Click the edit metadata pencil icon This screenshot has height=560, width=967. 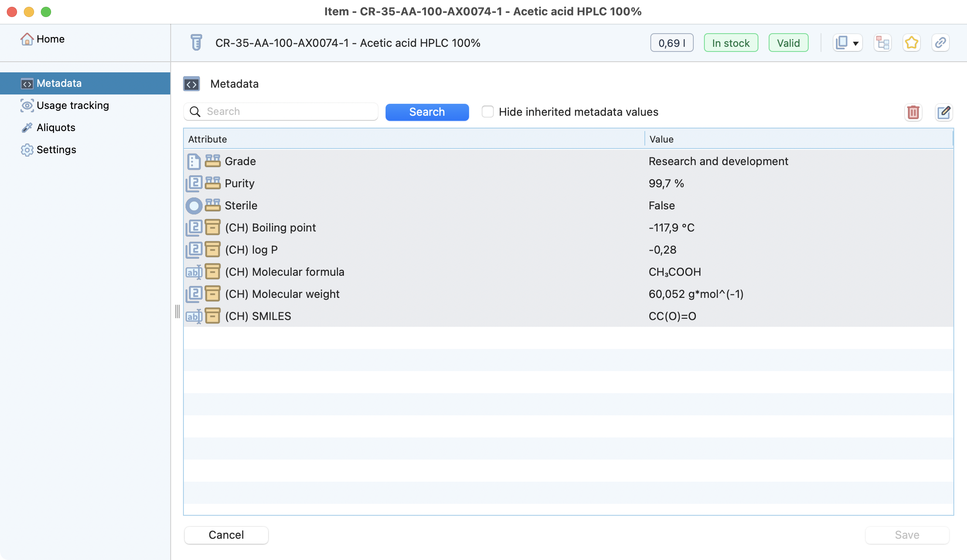pyautogui.click(x=944, y=112)
